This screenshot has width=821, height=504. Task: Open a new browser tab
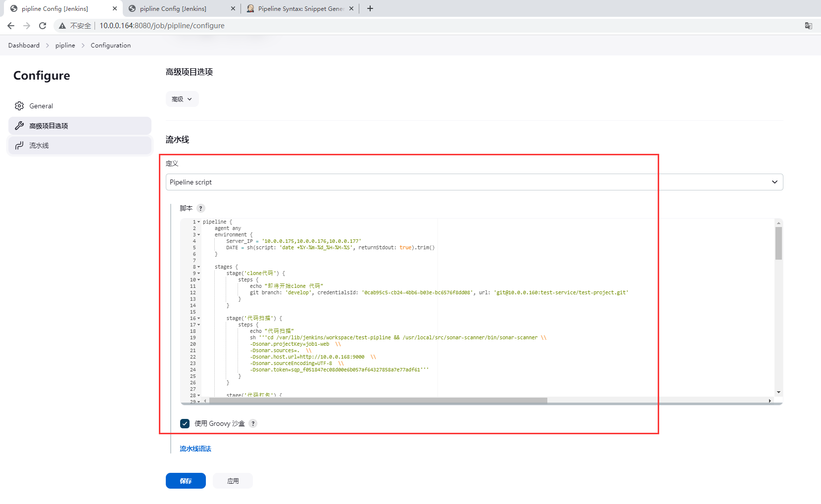tap(370, 8)
